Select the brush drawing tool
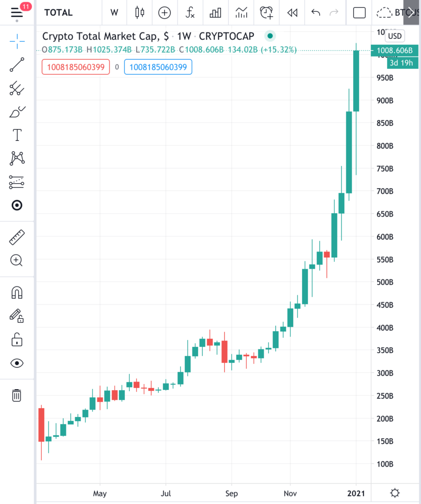This screenshot has height=504, width=421. pos(17,112)
